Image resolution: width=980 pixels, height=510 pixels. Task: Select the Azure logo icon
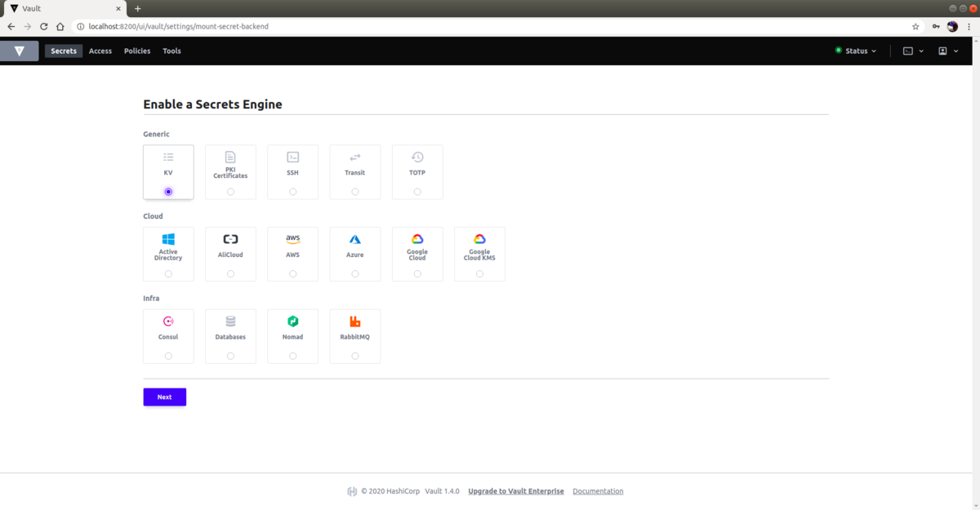[x=354, y=239]
